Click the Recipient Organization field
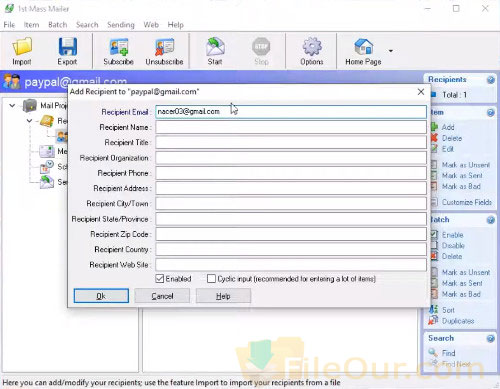500x389 pixels. tap(291, 158)
